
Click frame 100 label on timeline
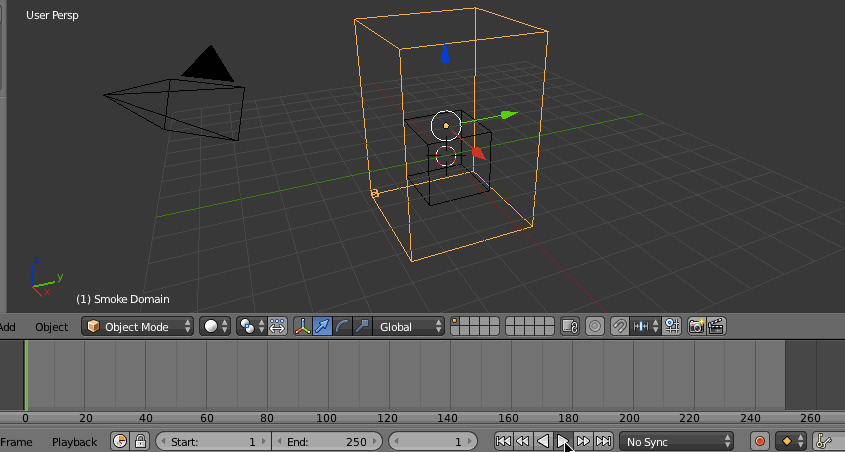click(327, 418)
